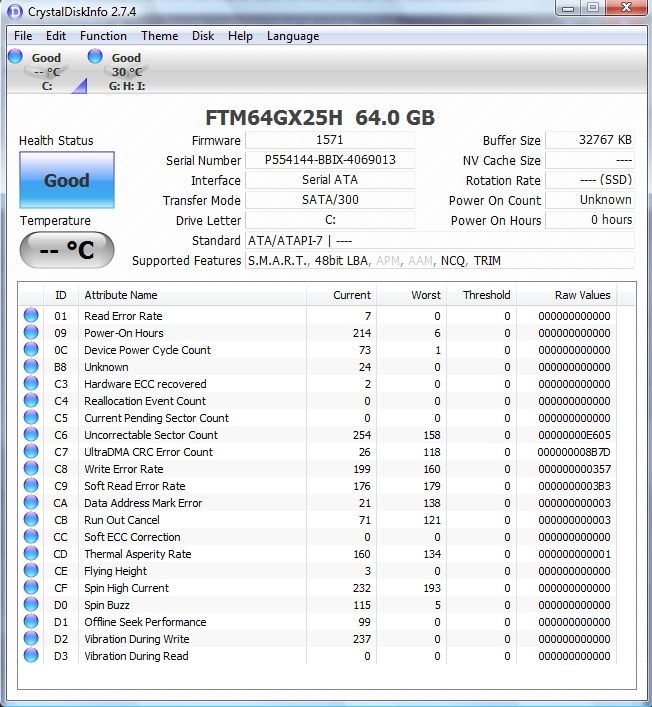
Task: Click the blue status orb for G: H: I:
Action: pos(95,56)
